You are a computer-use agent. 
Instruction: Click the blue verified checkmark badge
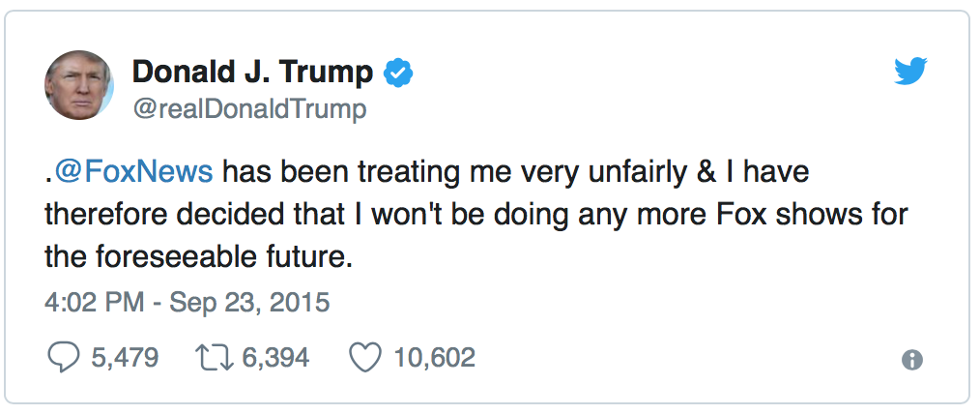(x=397, y=72)
